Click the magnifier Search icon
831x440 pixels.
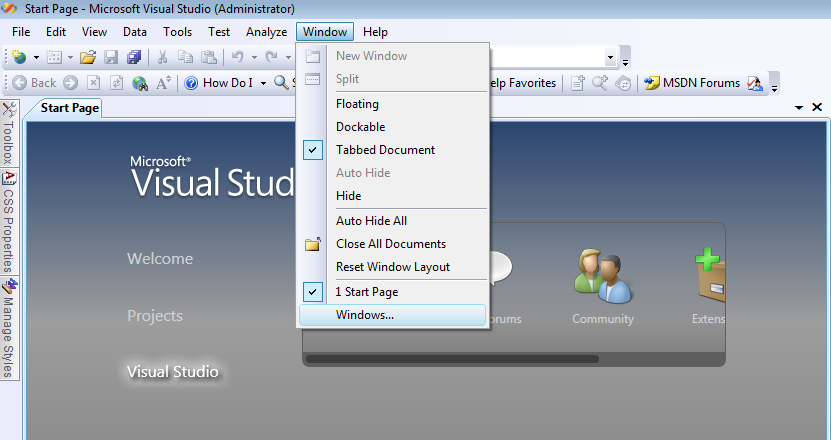pyautogui.click(x=281, y=83)
